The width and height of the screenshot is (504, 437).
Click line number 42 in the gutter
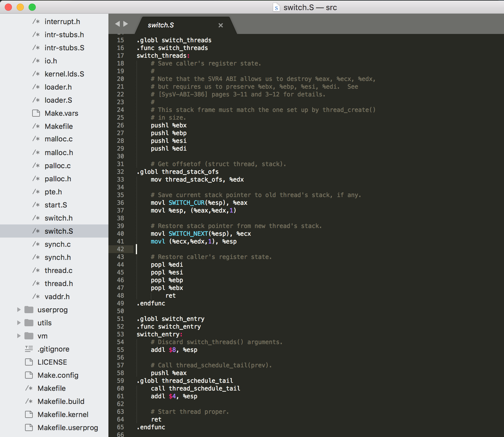[x=120, y=249]
